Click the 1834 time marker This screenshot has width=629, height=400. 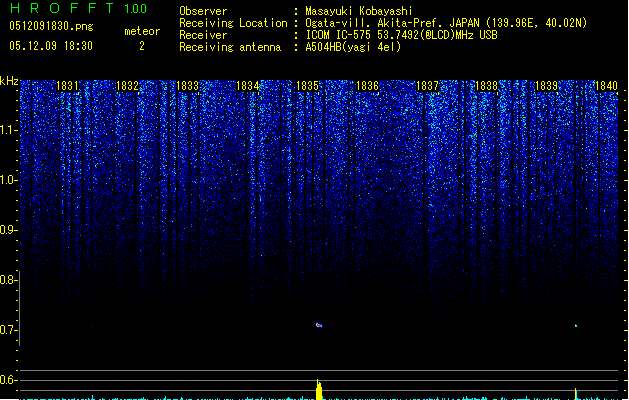pos(248,86)
